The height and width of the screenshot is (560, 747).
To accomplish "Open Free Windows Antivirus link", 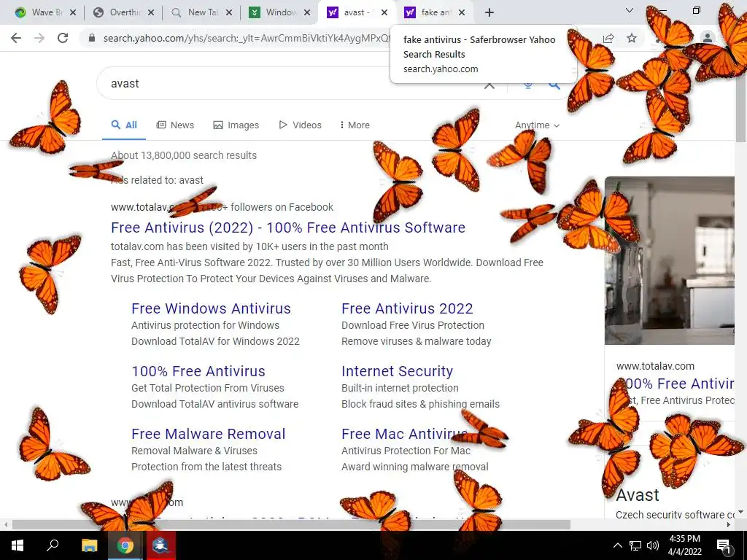I will [211, 308].
